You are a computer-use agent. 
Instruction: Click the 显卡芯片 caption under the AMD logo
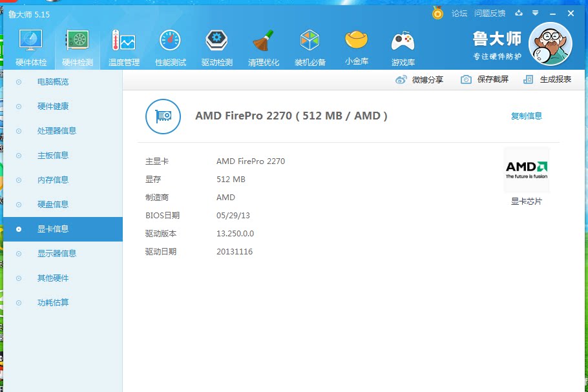[x=527, y=201]
